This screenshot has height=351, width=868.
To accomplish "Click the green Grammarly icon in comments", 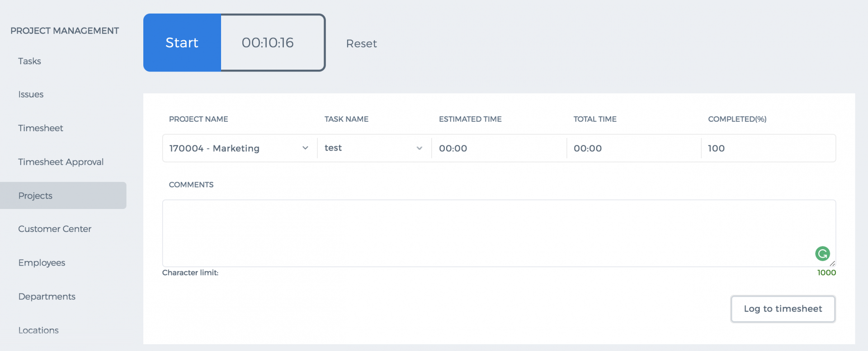I will pos(822,254).
